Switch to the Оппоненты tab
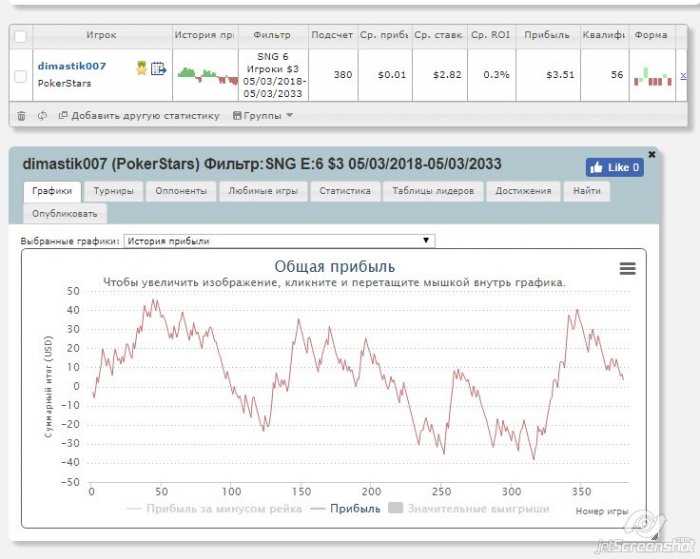The width and height of the screenshot is (700, 559). (181, 191)
